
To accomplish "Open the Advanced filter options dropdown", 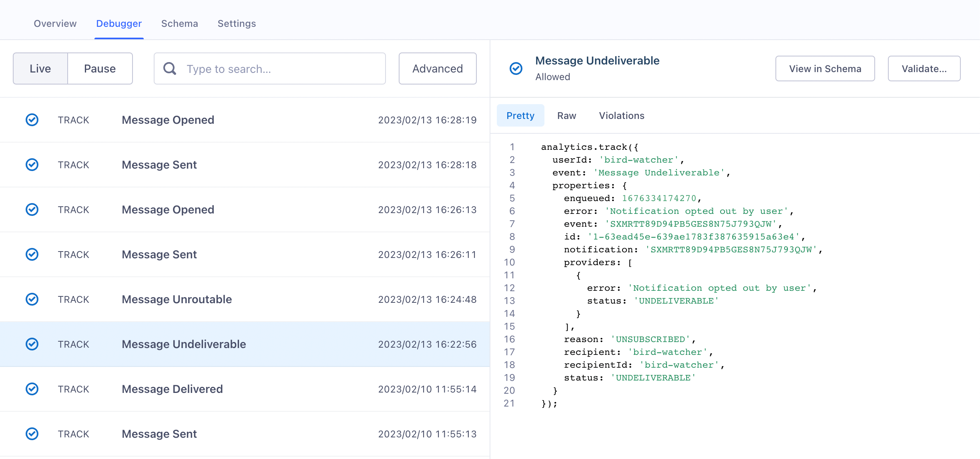I will point(437,68).
